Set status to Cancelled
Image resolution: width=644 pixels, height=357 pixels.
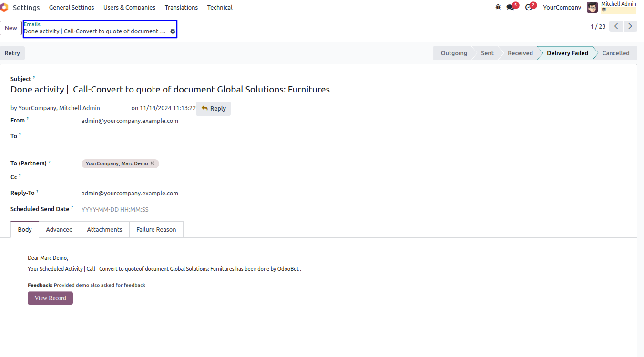(x=615, y=53)
